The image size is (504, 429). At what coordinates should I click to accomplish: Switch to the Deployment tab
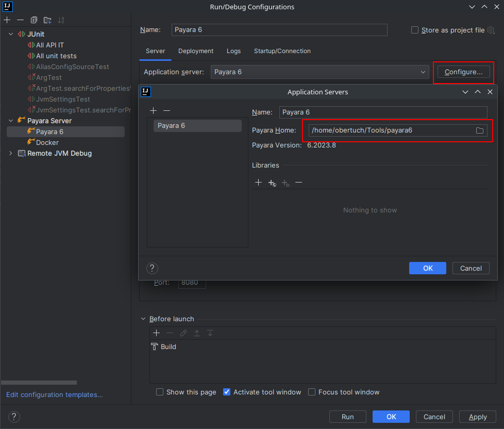196,51
